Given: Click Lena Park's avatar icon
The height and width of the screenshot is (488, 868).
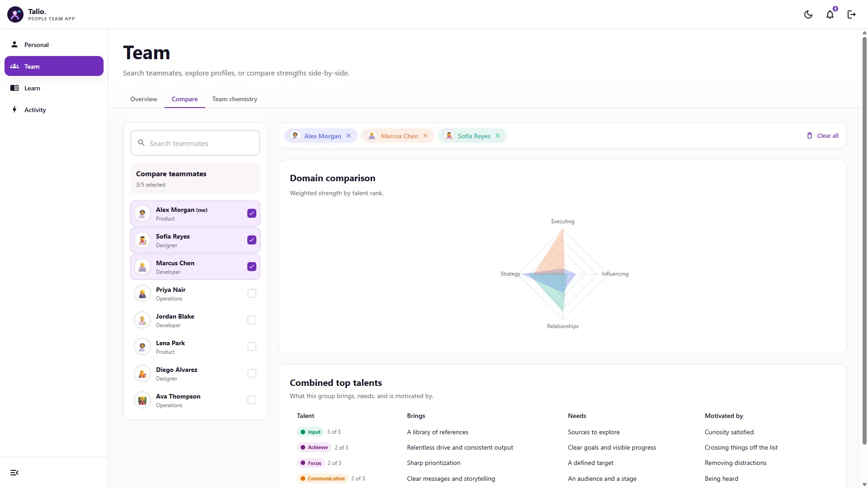Looking at the screenshot, I should pyautogui.click(x=142, y=347).
